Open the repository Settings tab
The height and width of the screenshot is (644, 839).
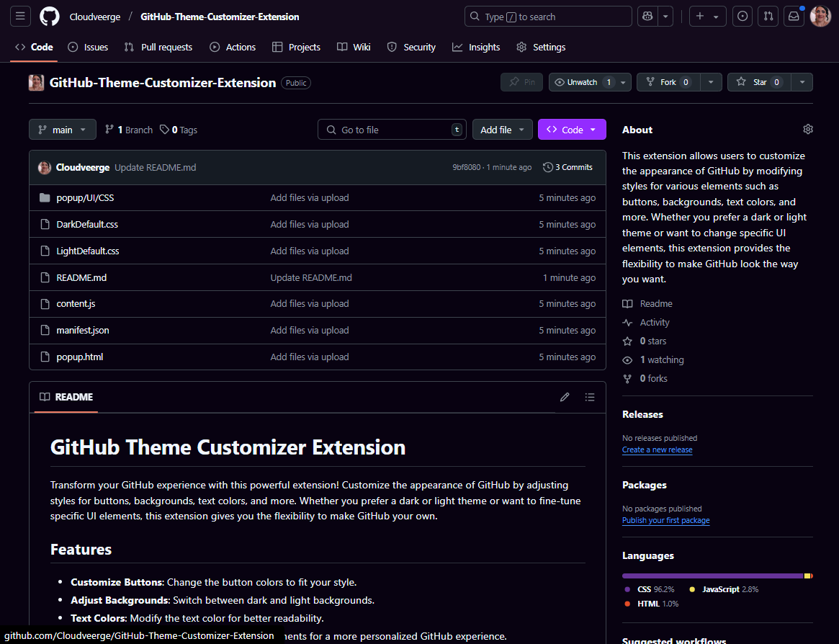click(540, 47)
